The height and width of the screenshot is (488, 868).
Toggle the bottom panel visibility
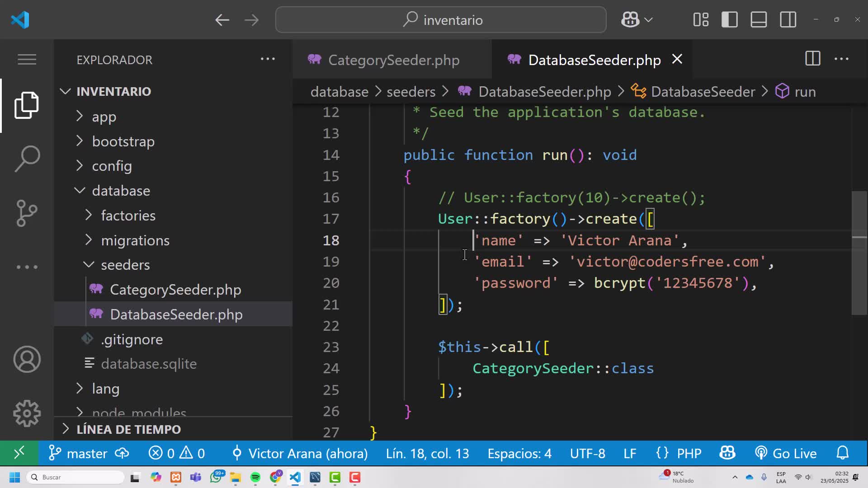[x=759, y=20]
